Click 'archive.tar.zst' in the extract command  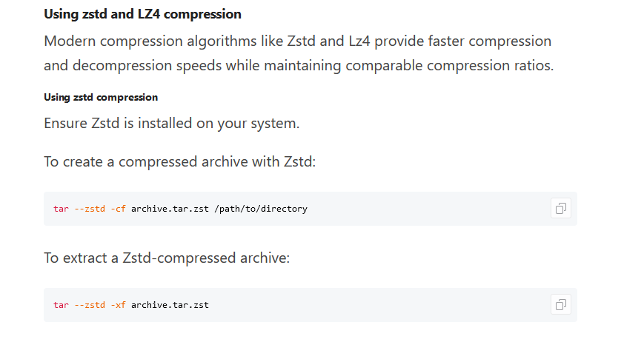pyautogui.click(x=170, y=305)
